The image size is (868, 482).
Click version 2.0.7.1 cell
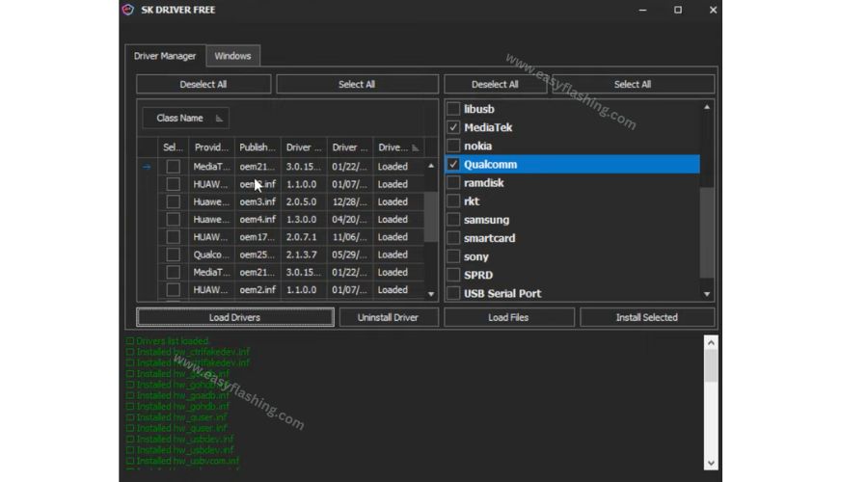tap(304, 237)
